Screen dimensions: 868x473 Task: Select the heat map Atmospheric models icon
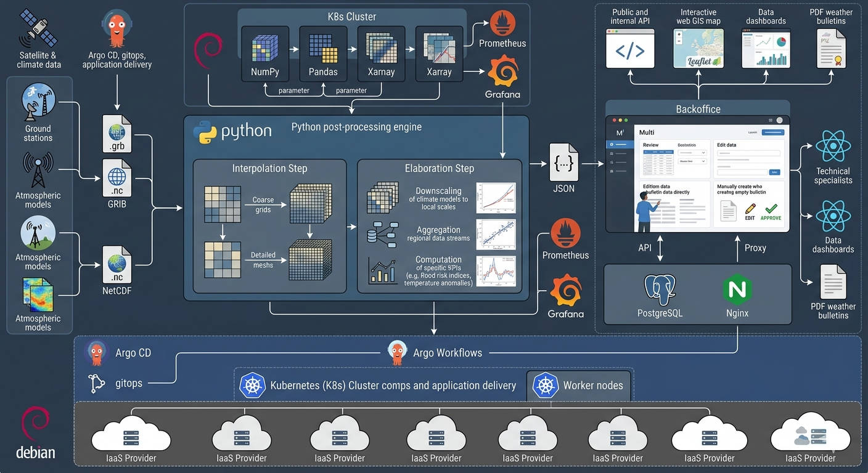click(x=38, y=295)
